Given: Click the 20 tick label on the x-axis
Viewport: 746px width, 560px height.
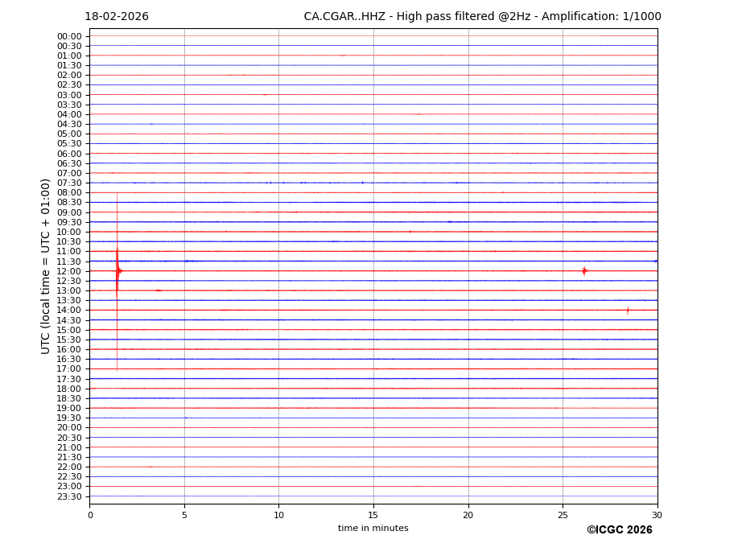Looking at the screenshot, I should click(x=468, y=515).
